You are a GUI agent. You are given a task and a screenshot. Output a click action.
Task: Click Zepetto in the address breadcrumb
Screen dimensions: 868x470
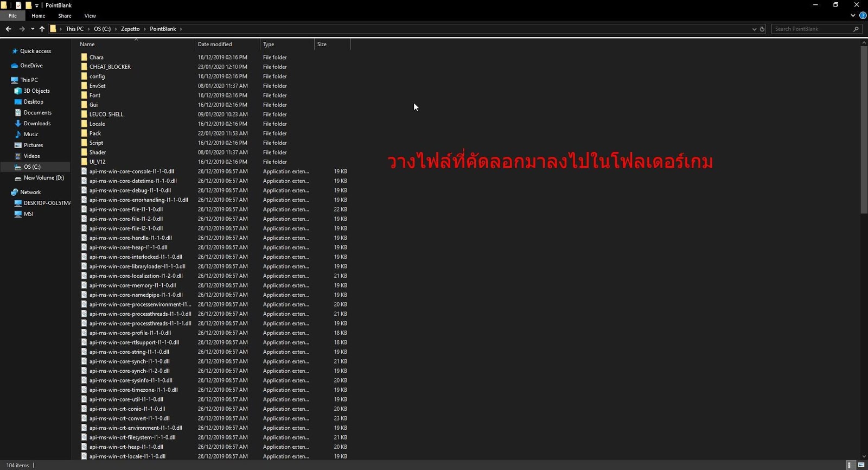click(130, 29)
